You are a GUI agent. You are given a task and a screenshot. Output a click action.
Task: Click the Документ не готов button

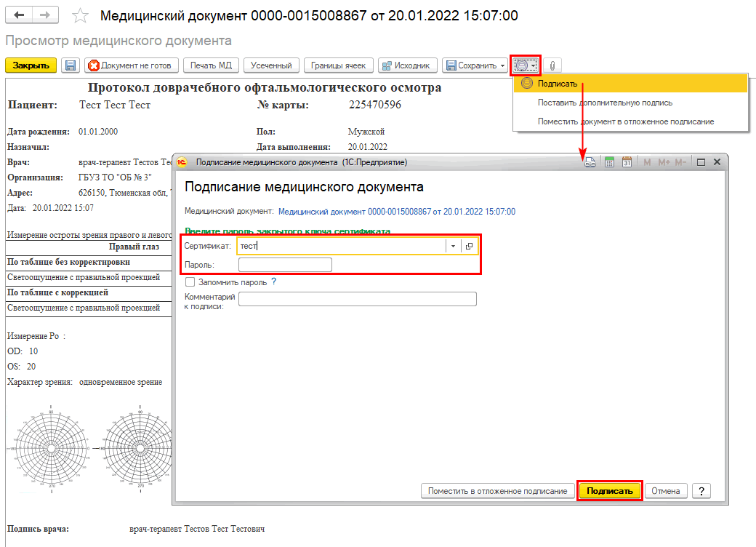pos(131,65)
